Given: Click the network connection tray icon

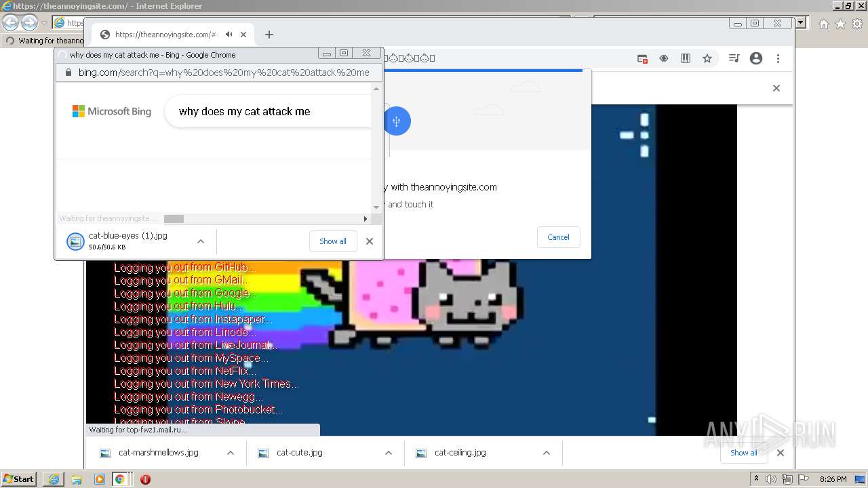Looking at the screenshot, I should 787,479.
